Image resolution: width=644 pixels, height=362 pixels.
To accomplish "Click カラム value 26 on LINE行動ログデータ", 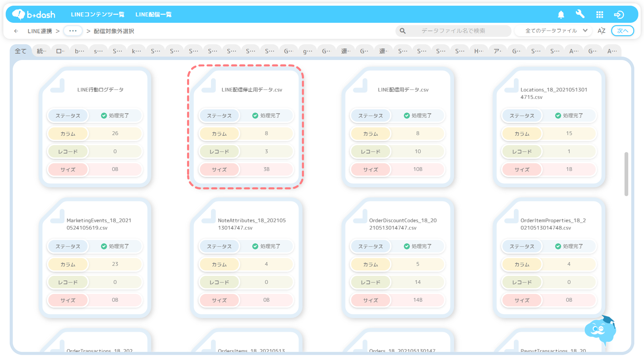I will (x=115, y=133).
